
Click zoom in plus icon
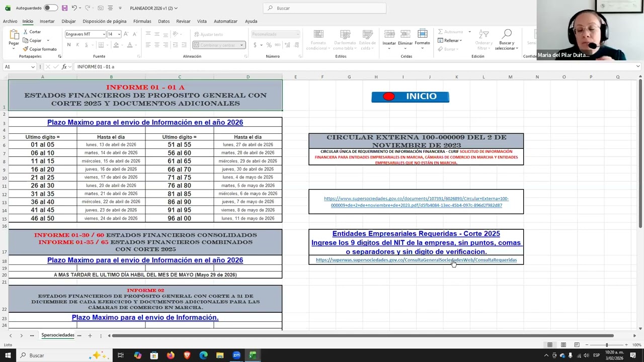tap(626, 345)
